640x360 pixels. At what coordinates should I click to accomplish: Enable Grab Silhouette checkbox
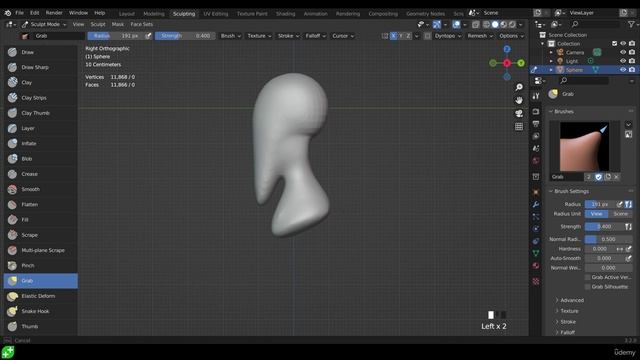(x=588, y=287)
